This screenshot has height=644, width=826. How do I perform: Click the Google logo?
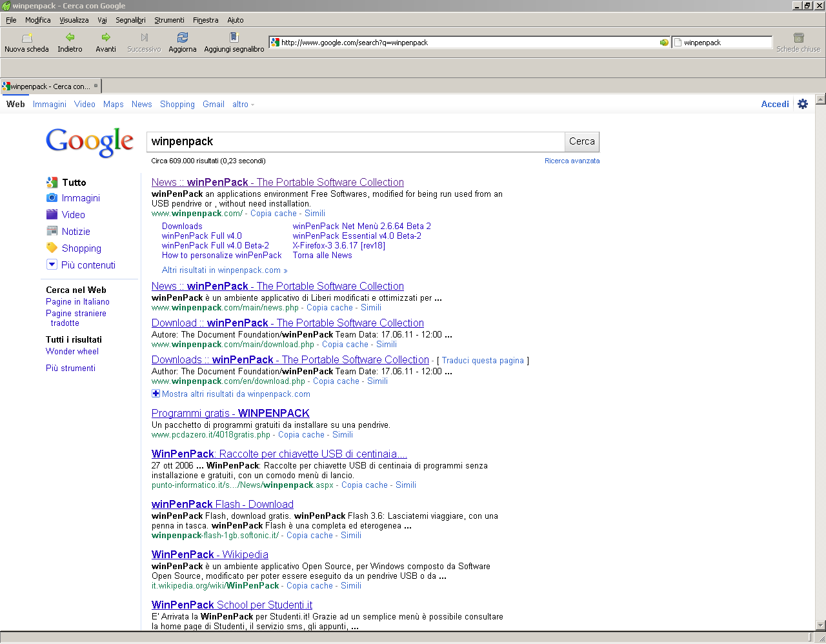[90, 142]
